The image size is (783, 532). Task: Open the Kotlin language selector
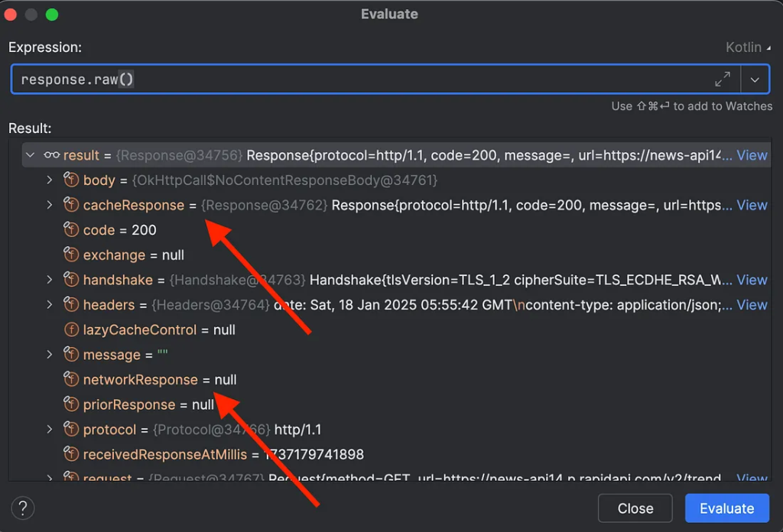click(748, 47)
